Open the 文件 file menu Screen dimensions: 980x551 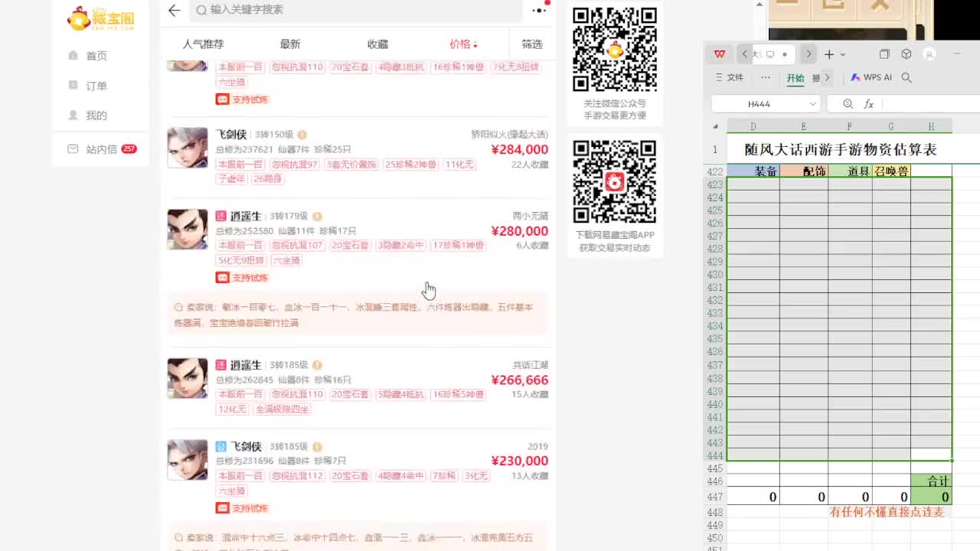736,77
